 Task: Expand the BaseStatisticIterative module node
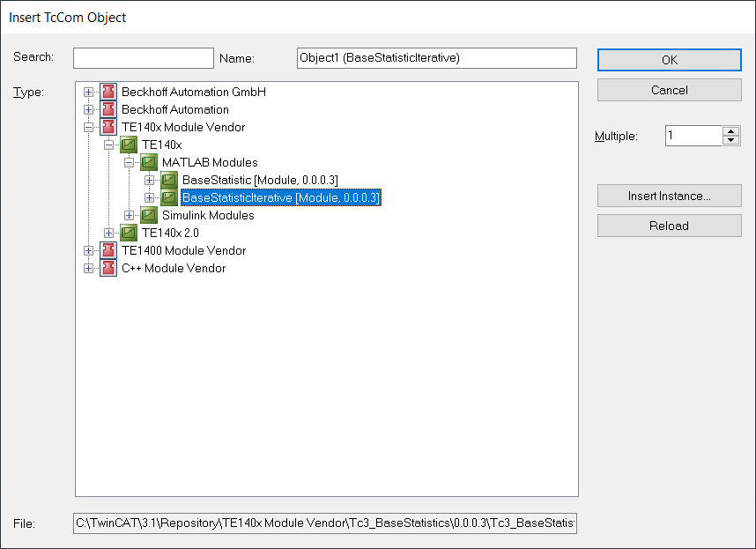click(149, 197)
